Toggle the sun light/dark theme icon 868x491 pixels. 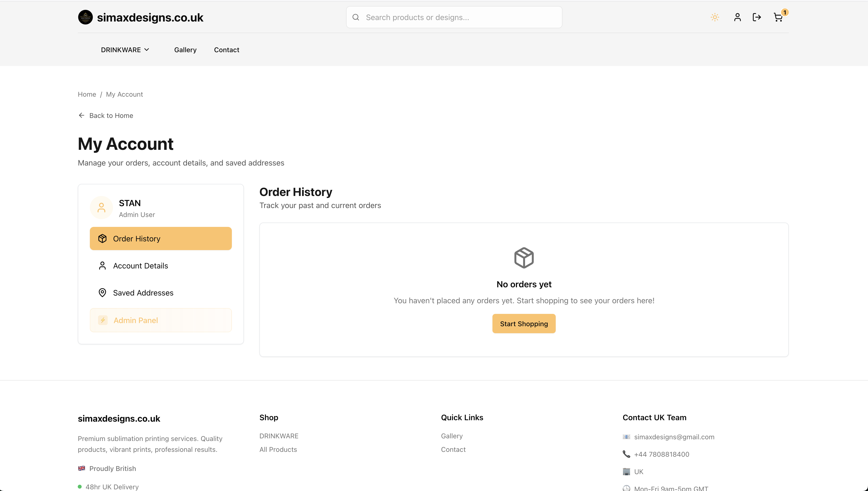715,17
